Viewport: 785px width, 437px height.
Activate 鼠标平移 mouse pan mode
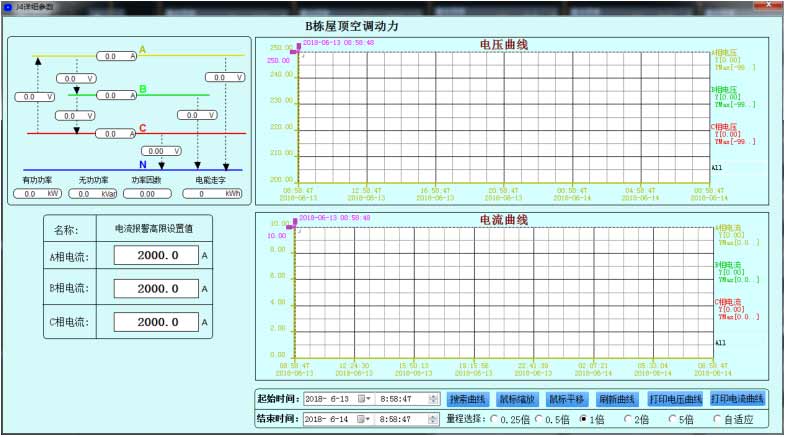pos(565,398)
